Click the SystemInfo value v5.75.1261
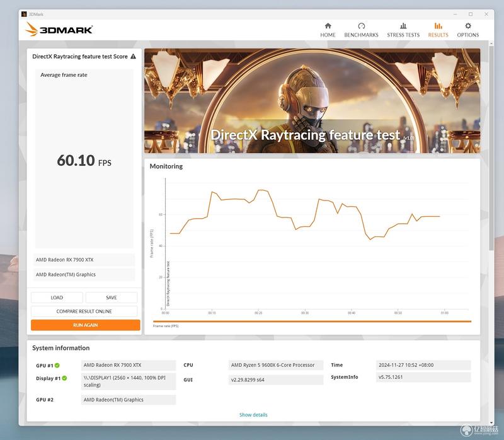504x440 pixels. [x=423, y=378]
